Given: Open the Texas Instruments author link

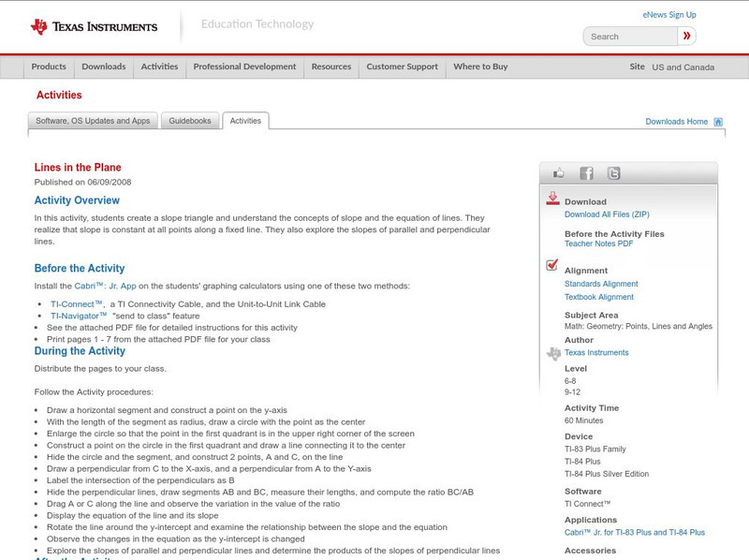Looking at the screenshot, I should [x=596, y=353].
